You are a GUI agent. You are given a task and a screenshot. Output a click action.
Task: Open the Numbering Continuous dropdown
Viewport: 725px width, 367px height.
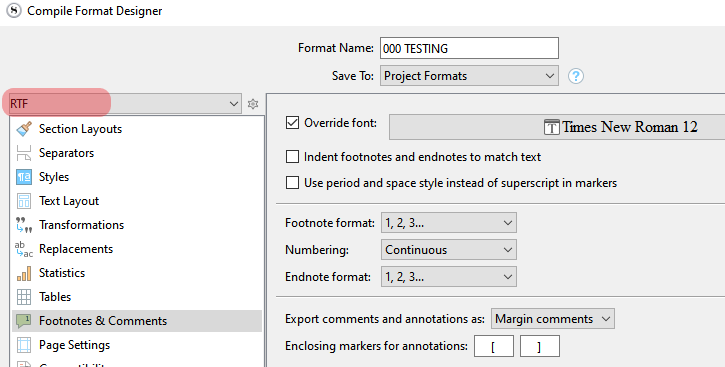click(x=449, y=250)
